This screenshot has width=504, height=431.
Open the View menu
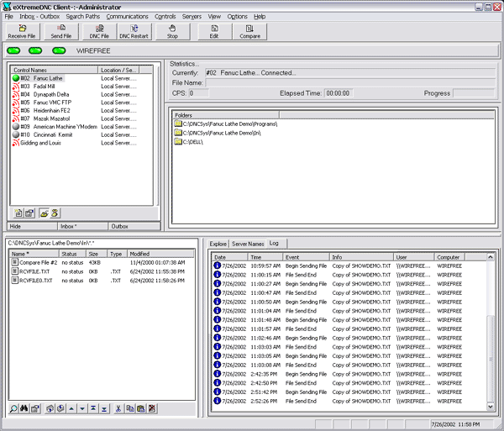[x=214, y=17]
